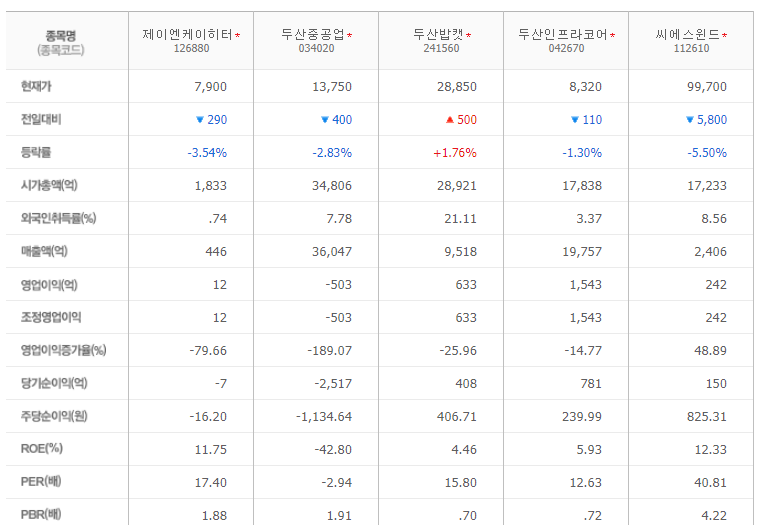
Task: Click growth rate value 48.89
Action: 710,351
